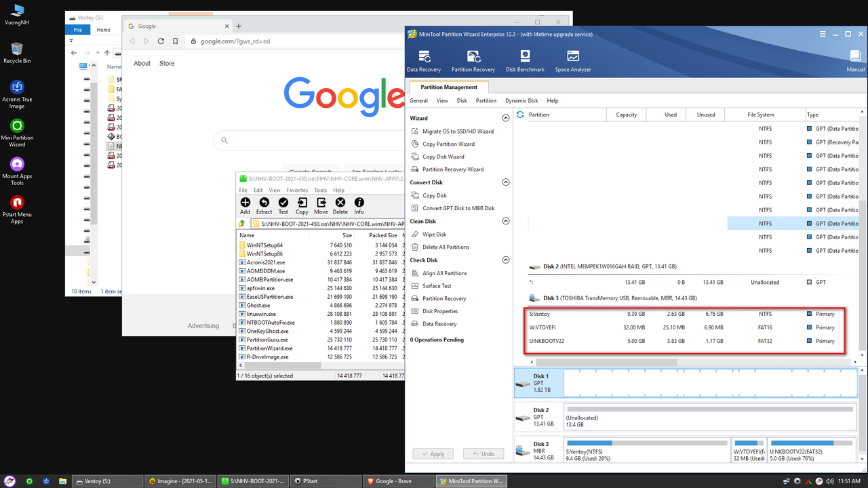
Task: Reload page in Brave browser
Action: [x=161, y=41]
